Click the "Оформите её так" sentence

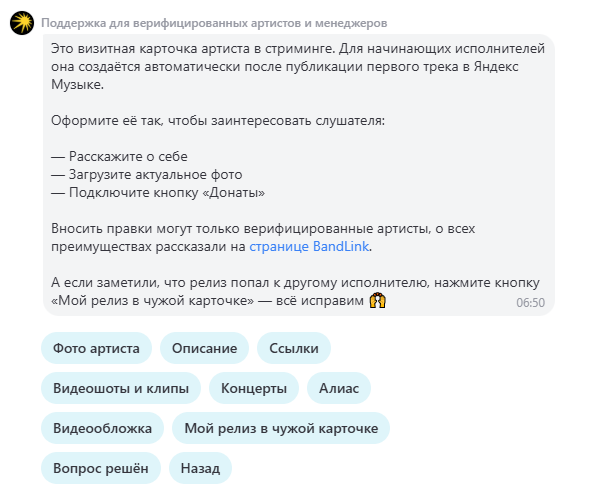pyautogui.click(x=216, y=120)
